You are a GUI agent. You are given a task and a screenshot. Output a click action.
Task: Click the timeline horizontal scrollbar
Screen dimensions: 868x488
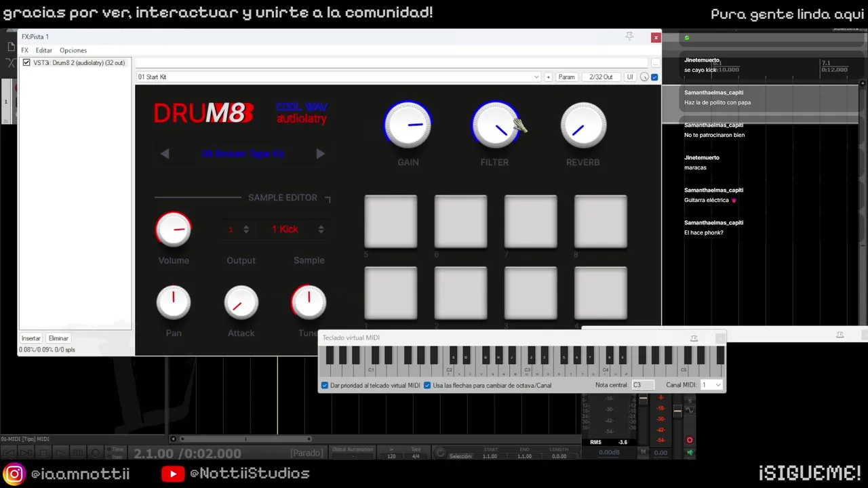(x=245, y=439)
